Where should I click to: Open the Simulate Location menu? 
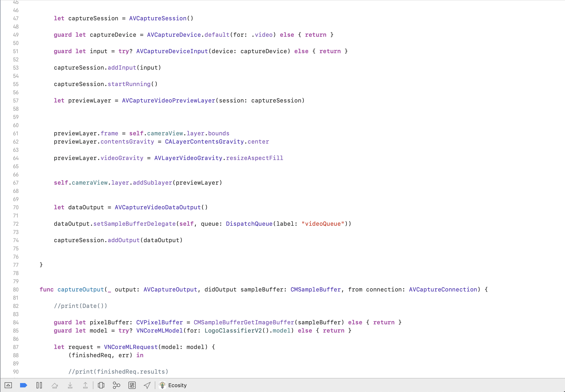click(147, 385)
